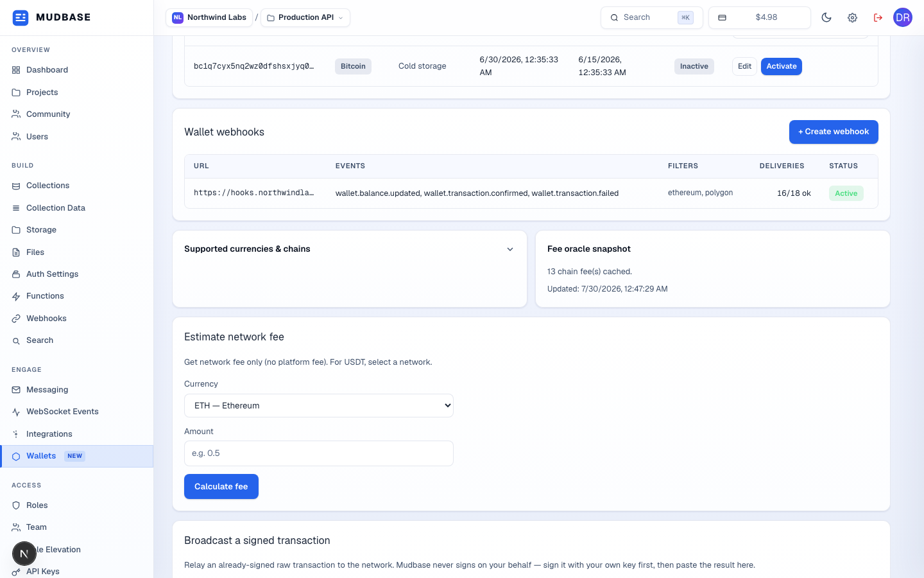Click the Active webhook status badge

click(x=846, y=193)
